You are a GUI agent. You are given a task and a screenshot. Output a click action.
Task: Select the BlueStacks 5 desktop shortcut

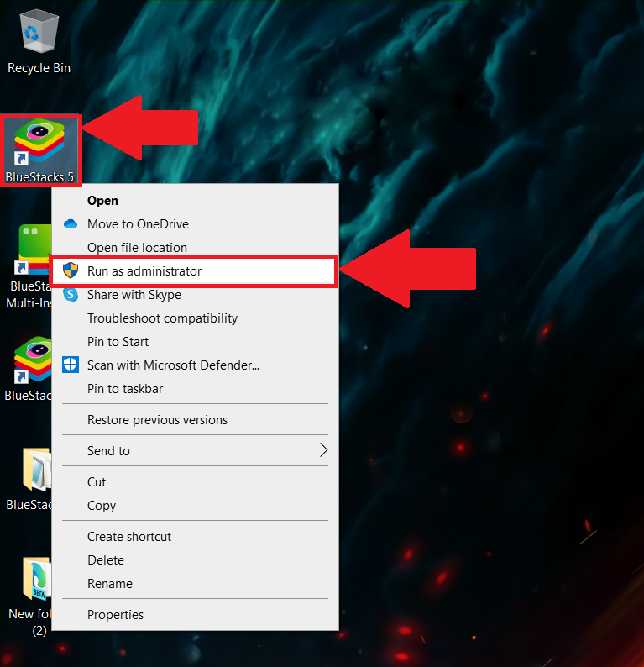pyautogui.click(x=40, y=150)
